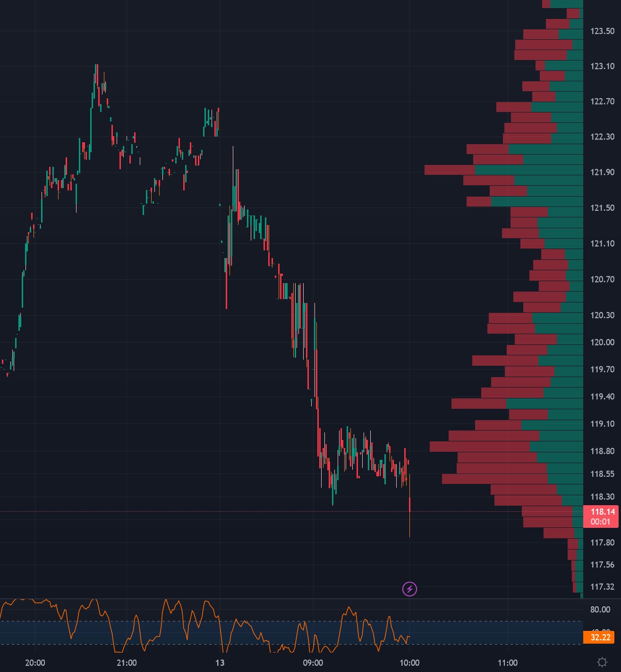This screenshot has width=621, height=672.
Task: Click the 120.00 price axis label
Action: click(x=603, y=342)
